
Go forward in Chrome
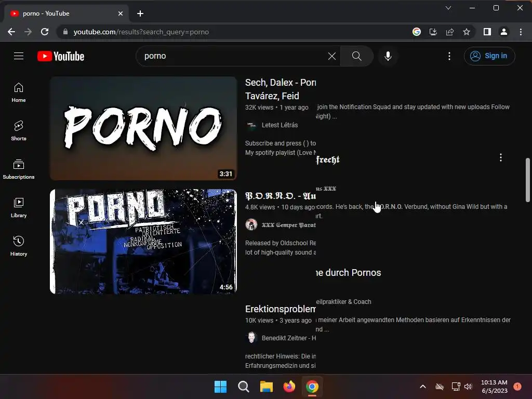pos(28,32)
